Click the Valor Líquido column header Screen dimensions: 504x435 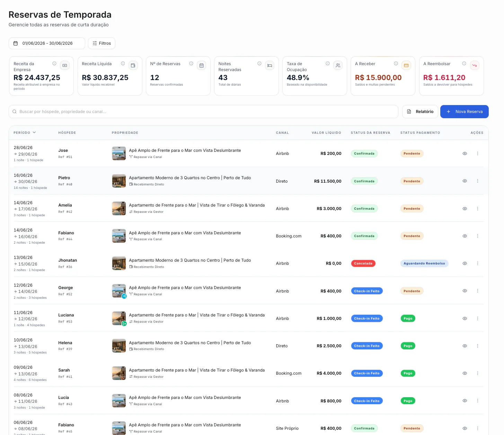[326, 133]
